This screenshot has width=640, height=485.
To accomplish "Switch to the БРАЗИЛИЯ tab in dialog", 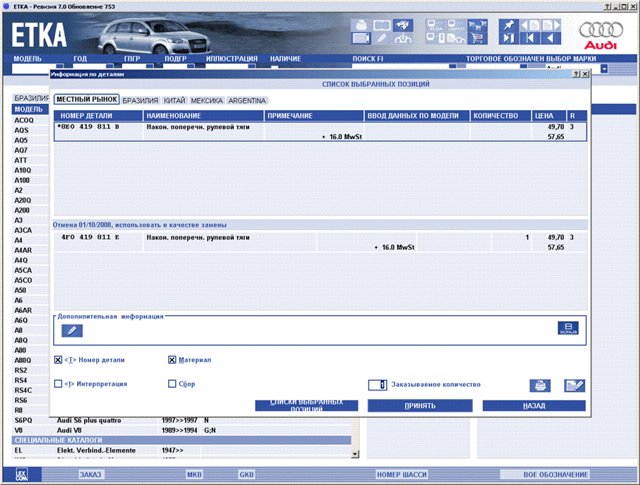I will click(x=140, y=100).
